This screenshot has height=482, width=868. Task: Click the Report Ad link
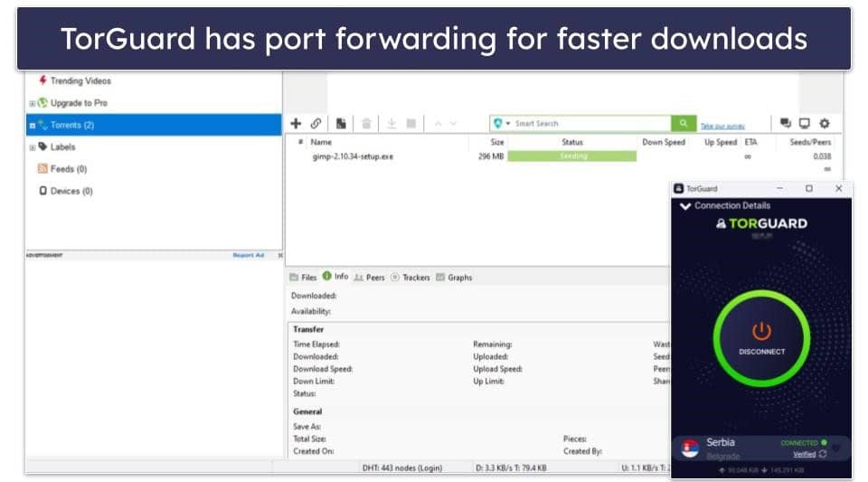pos(248,255)
